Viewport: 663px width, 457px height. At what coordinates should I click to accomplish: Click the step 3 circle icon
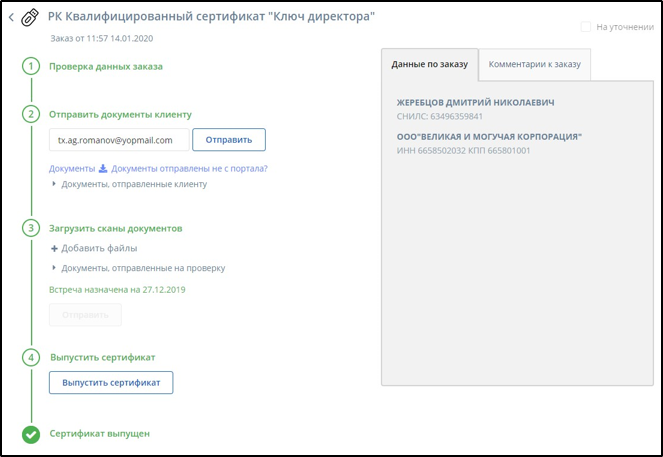click(31, 228)
